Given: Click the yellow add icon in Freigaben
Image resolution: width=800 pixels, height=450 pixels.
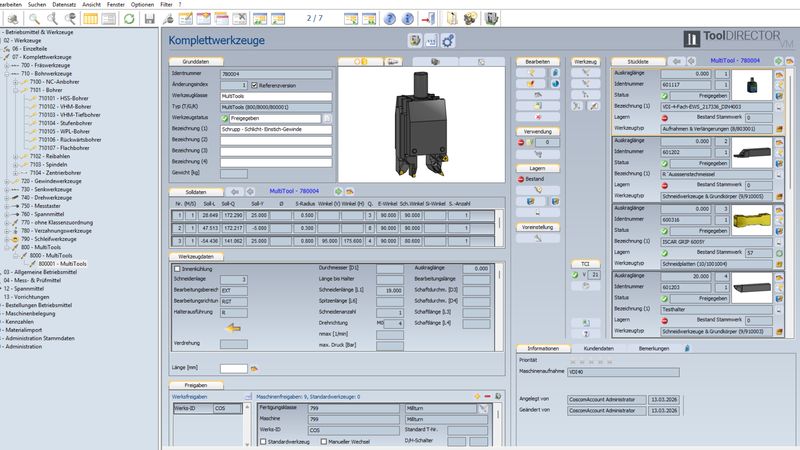Looking at the screenshot, I should (477, 396).
